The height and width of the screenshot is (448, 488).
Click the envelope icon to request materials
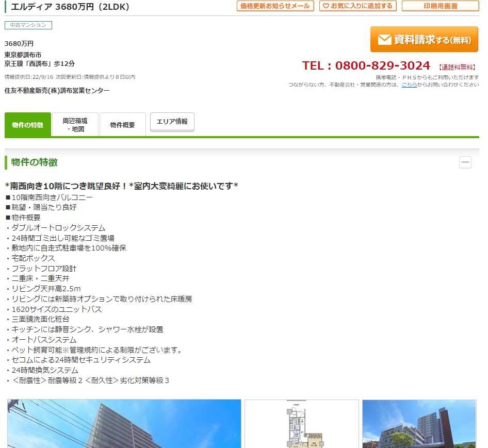tap(384, 40)
